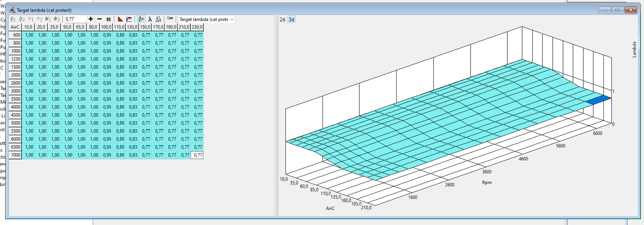Switch graph to 3d view
644x225 pixels.
[x=291, y=20]
